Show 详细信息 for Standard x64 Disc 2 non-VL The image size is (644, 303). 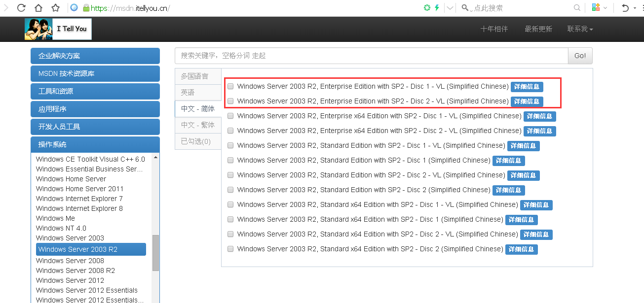pyautogui.click(x=522, y=249)
